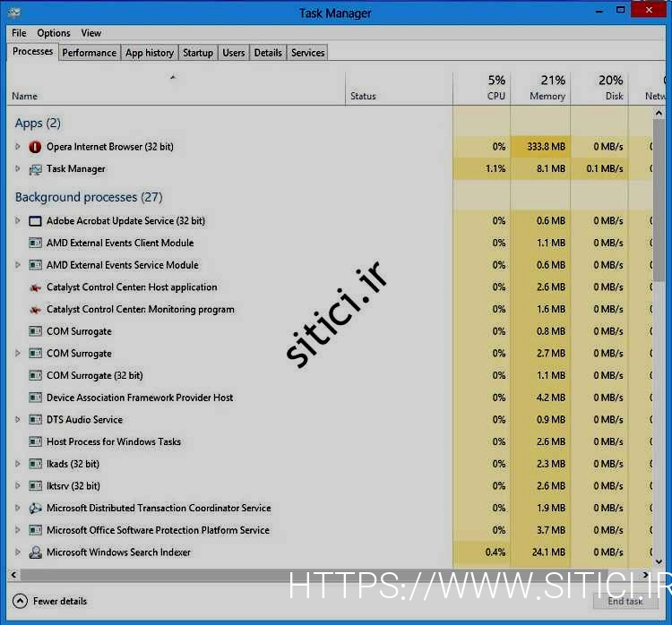This screenshot has height=625, width=672.
Task: Select the Device Association Framework Provider Host row
Action: click(330, 398)
